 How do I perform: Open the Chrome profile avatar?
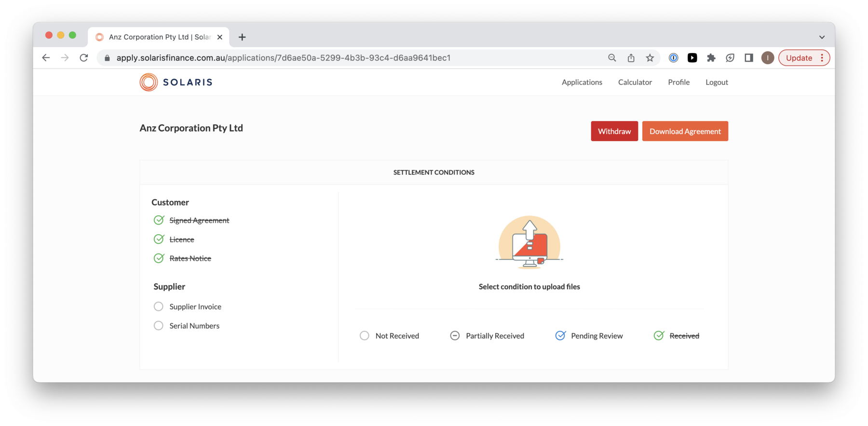click(768, 58)
